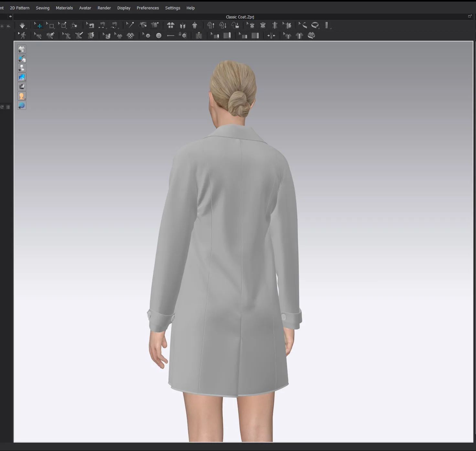Image resolution: width=476 pixels, height=451 pixels.
Task: Select the walking avatar animation tool
Action: (22, 35)
